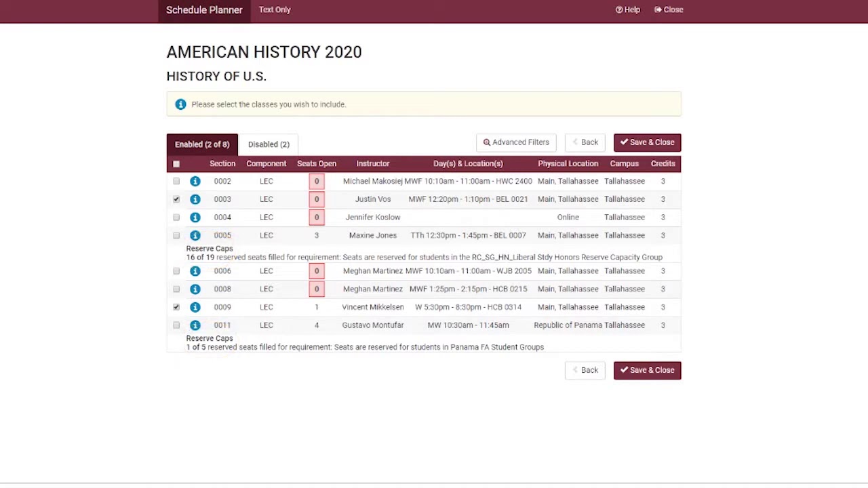The height and width of the screenshot is (488, 868).
Task: Open info for section 0006
Action: (x=195, y=271)
